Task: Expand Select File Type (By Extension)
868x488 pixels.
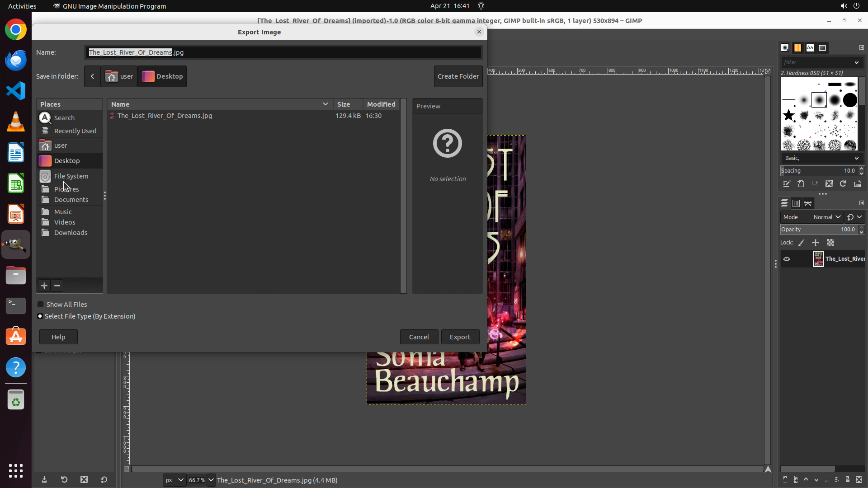Action: [40, 316]
